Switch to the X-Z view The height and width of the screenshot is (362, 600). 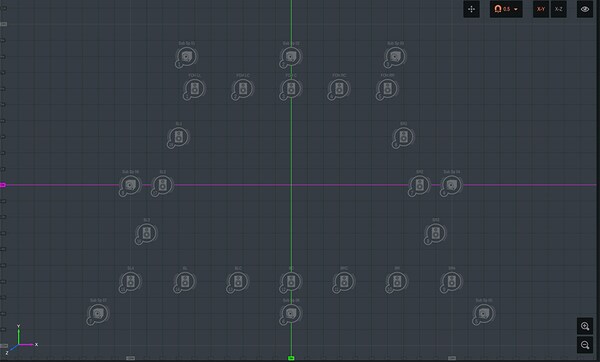[559, 9]
